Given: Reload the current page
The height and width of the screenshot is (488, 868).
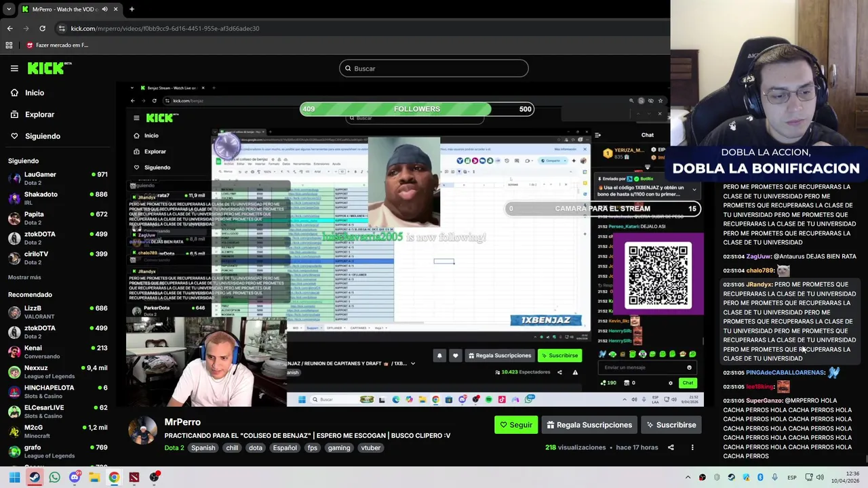Looking at the screenshot, I should pyautogui.click(x=42, y=28).
